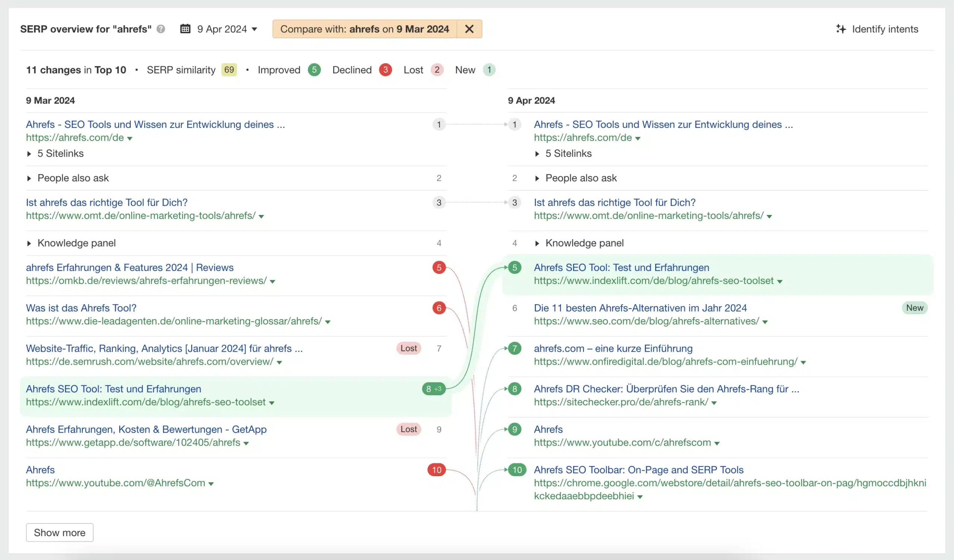Open ahrefs.com/de URL dropdown in 9 Mar column
Screen dimensions: 954x560
pyautogui.click(x=130, y=139)
